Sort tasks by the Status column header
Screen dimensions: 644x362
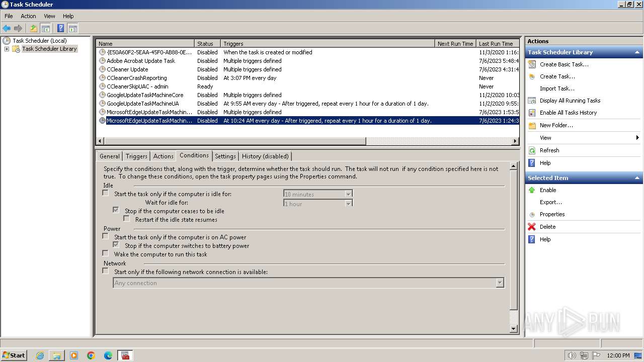207,44
